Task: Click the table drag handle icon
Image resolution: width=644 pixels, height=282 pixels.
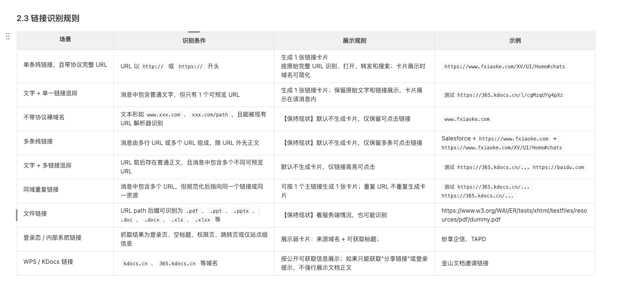Action: click(x=7, y=36)
